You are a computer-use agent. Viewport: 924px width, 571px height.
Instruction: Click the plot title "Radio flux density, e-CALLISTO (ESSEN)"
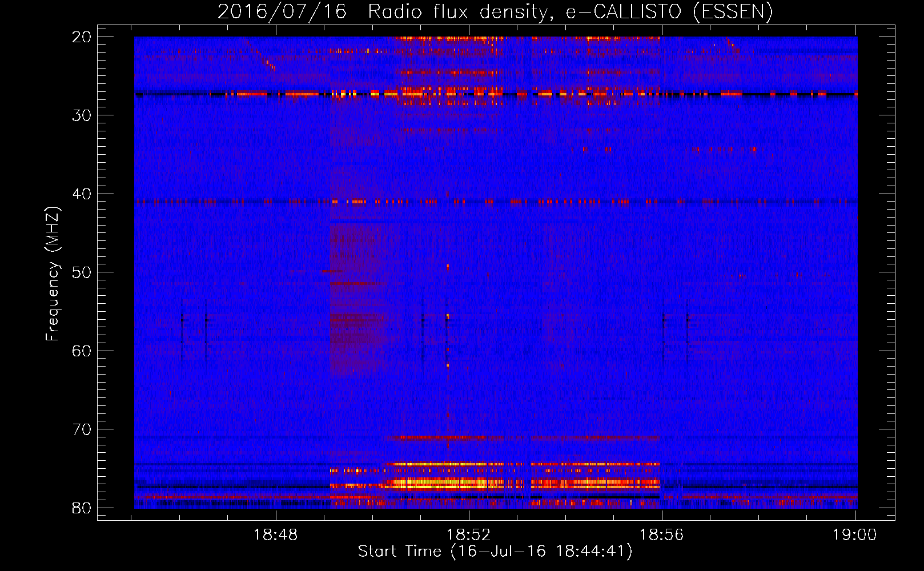coord(570,12)
